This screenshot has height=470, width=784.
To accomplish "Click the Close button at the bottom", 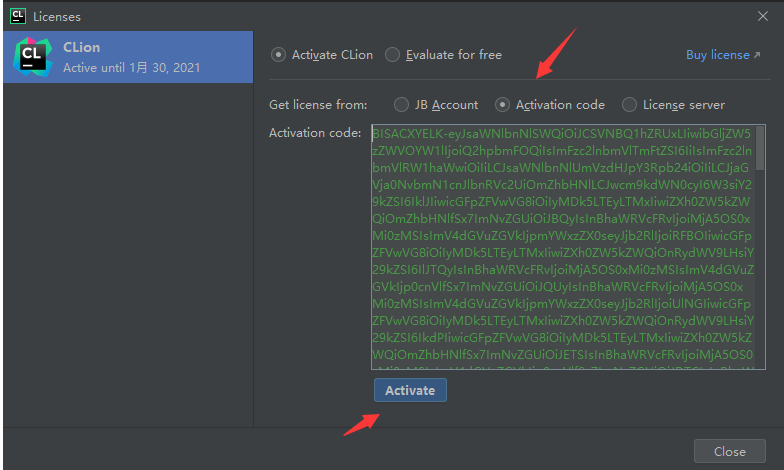I will coord(729,451).
